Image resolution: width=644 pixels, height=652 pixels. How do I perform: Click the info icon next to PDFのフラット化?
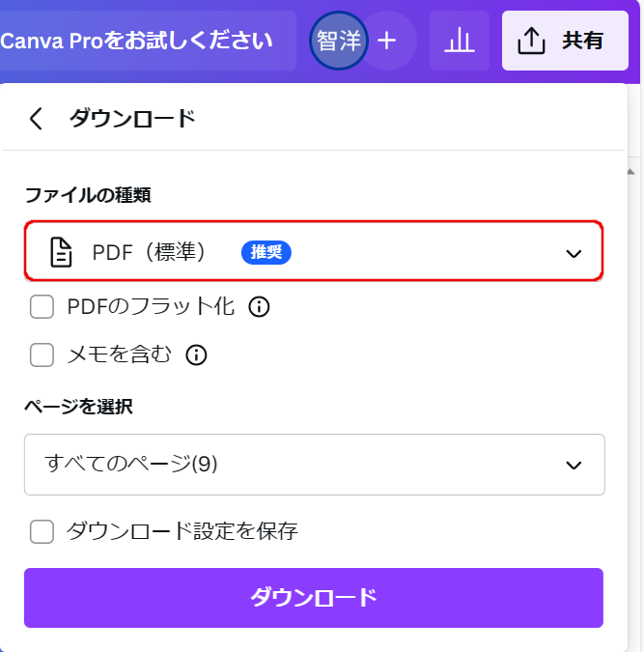coord(259,307)
